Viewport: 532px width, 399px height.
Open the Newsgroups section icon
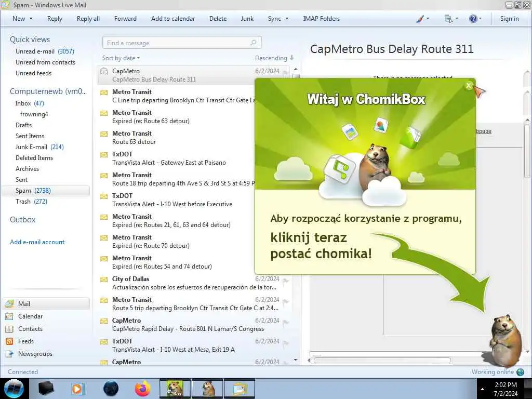pos(9,354)
